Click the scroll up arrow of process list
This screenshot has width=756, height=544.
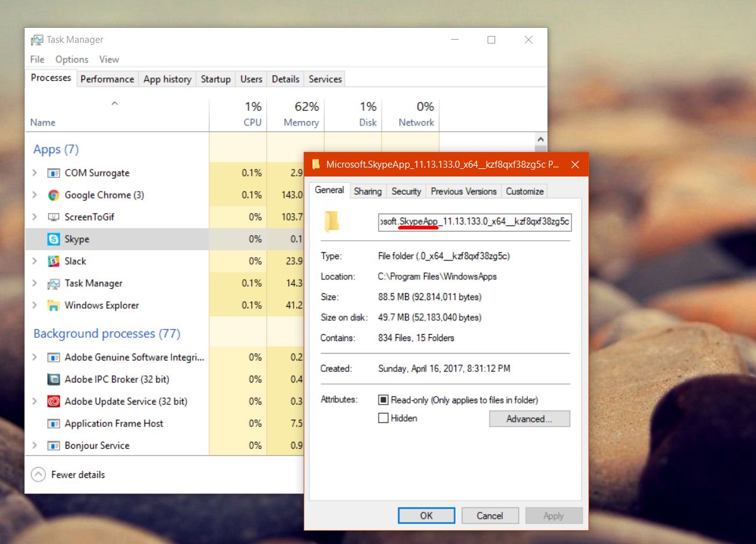pyautogui.click(x=541, y=139)
